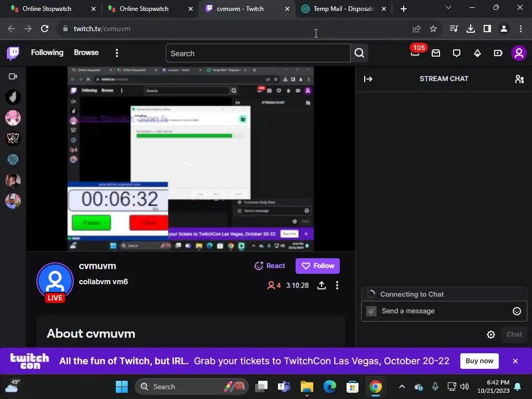This screenshot has width=532, height=399.
Task: Open the volume control in system tray
Action: (x=464, y=387)
